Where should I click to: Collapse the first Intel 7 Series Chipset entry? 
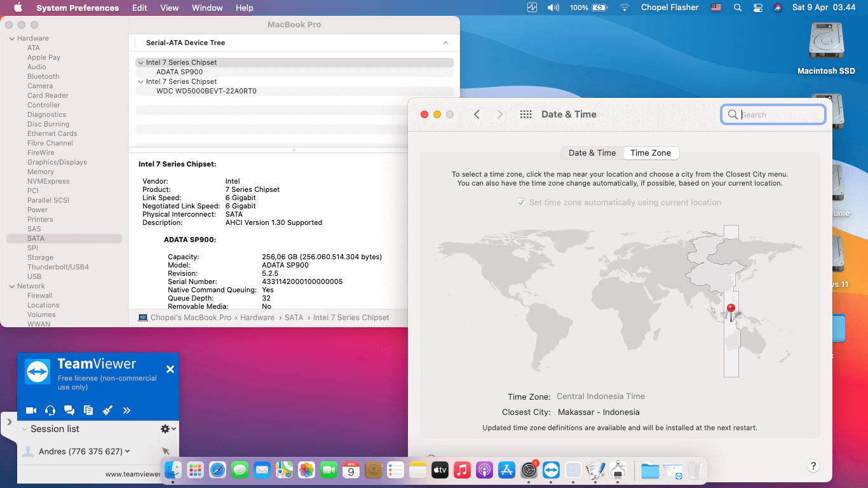pos(140,62)
